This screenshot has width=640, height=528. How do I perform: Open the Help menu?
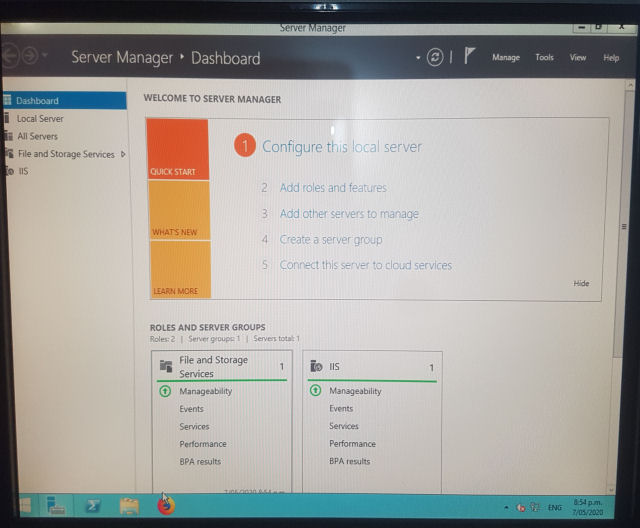[x=611, y=58]
